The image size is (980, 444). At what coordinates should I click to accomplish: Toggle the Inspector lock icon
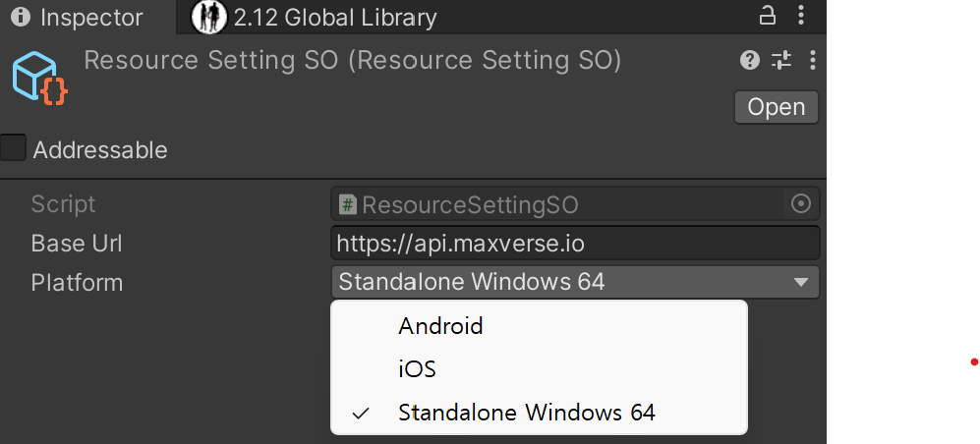767,15
